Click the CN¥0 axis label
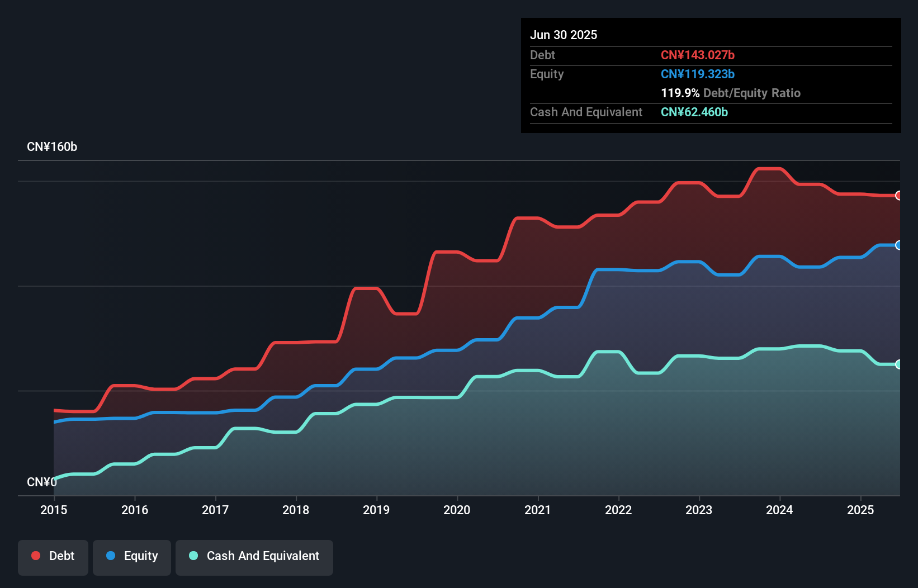Image resolution: width=918 pixels, height=588 pixels. [x=42, y=481]
